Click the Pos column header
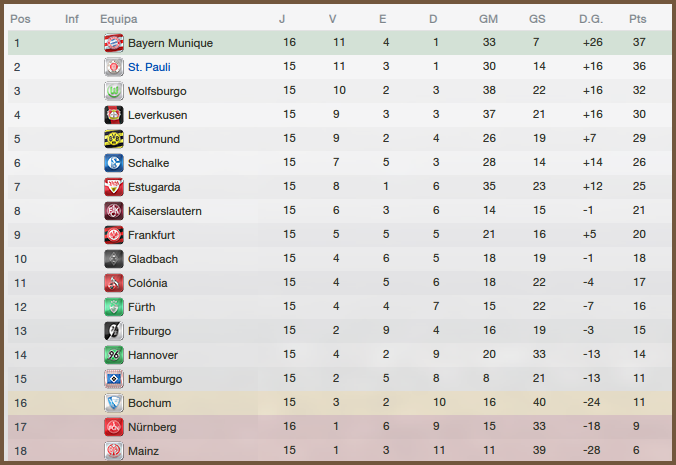 click(20, 19)
